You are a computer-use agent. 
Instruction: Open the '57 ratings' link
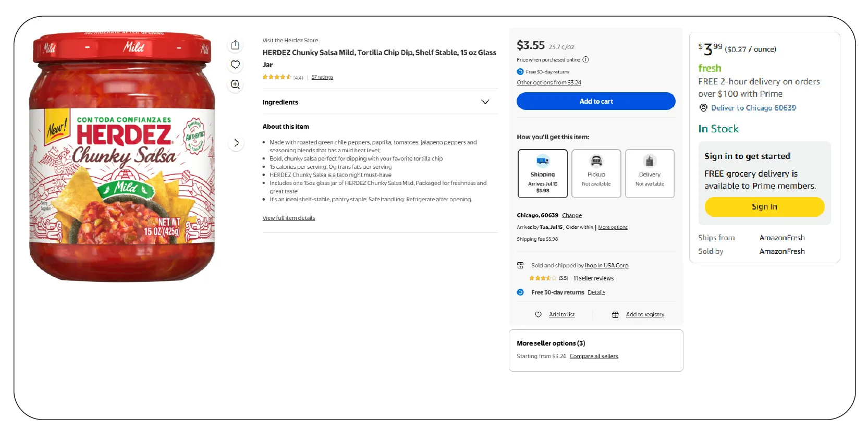[322, 77]
